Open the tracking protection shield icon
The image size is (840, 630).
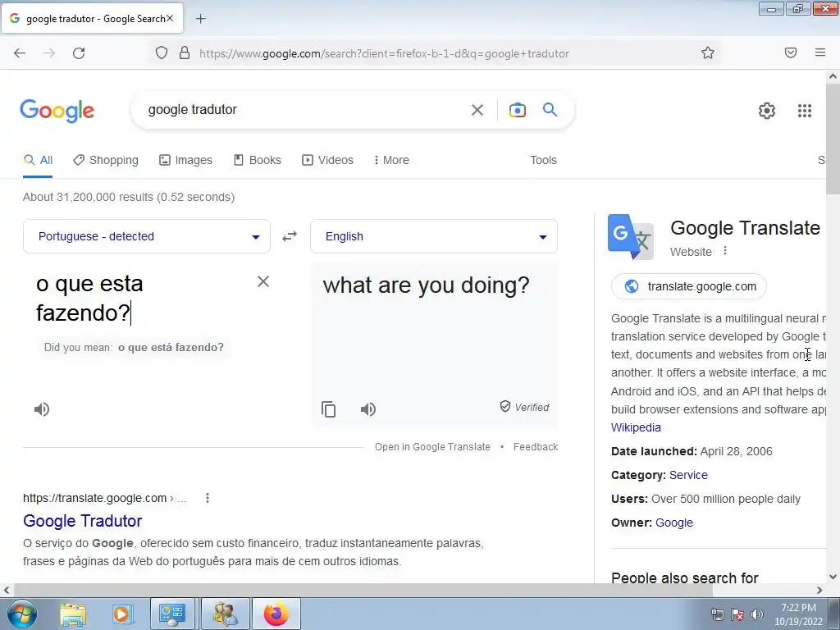tap(162, 53)
